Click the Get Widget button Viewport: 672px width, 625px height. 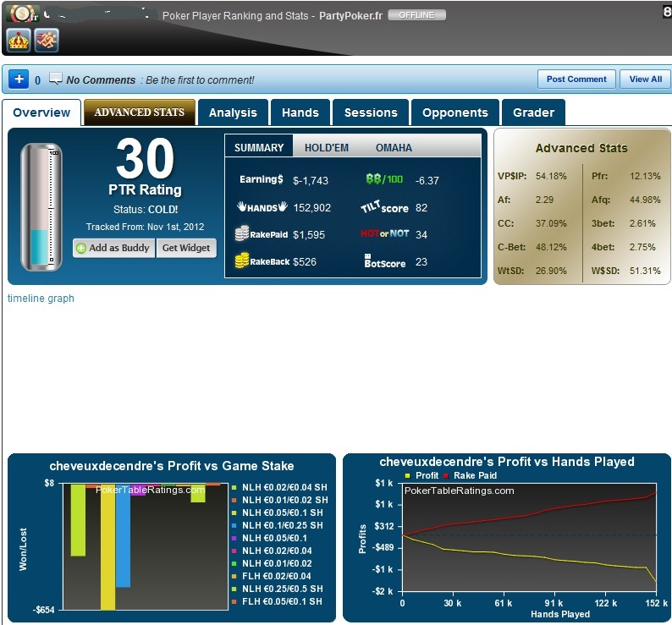point(186,248)
